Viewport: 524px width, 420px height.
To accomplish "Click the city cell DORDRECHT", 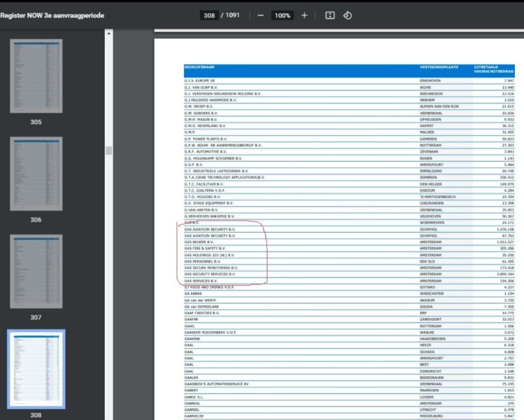I will [x=430, y=371].
